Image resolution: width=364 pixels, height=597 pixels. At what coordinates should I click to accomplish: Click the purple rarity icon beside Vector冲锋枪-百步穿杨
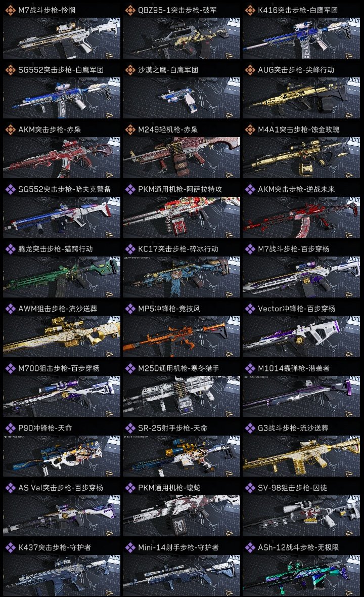pyautogui.click(x=250, y=309)
